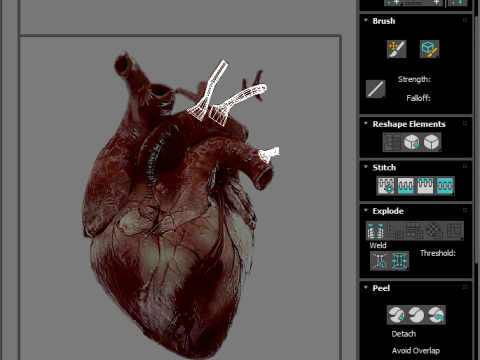Viewport: 480px width, 360px height.
Task: Click Straighten Selection in Reshape Elements
Action: pyautogui.click(x=392, y=142)
